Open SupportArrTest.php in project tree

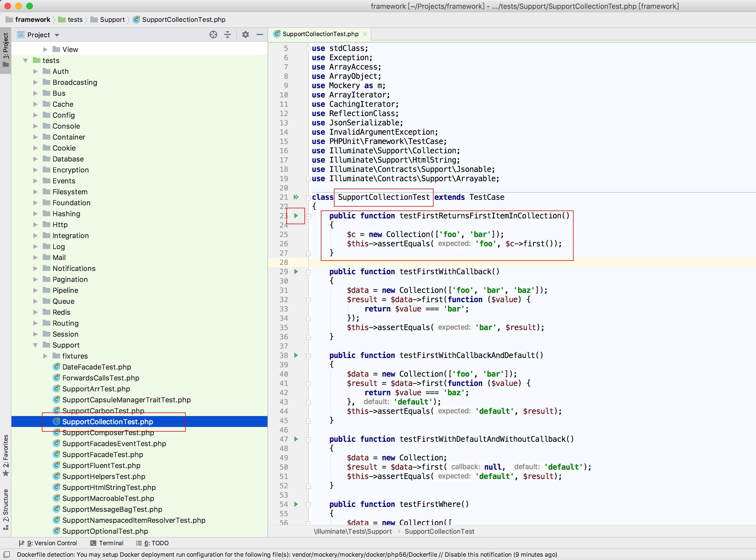(x=96, y=389)
